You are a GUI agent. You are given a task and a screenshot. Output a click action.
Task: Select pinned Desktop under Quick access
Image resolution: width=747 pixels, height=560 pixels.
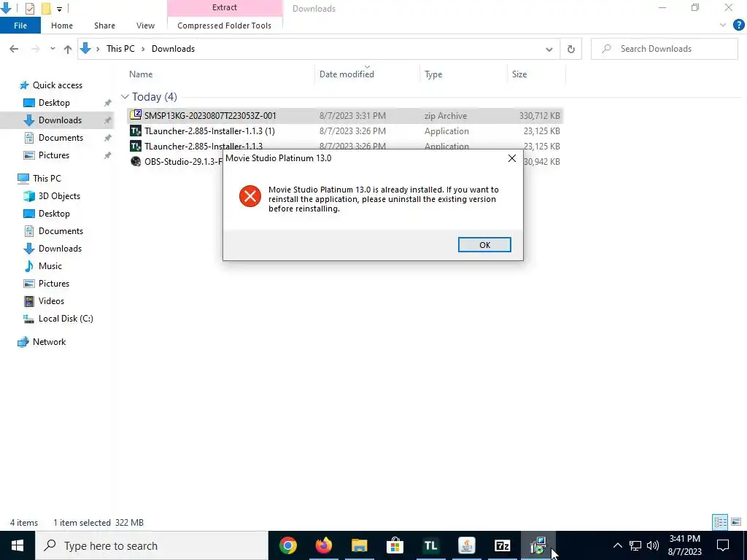point(54,103)
